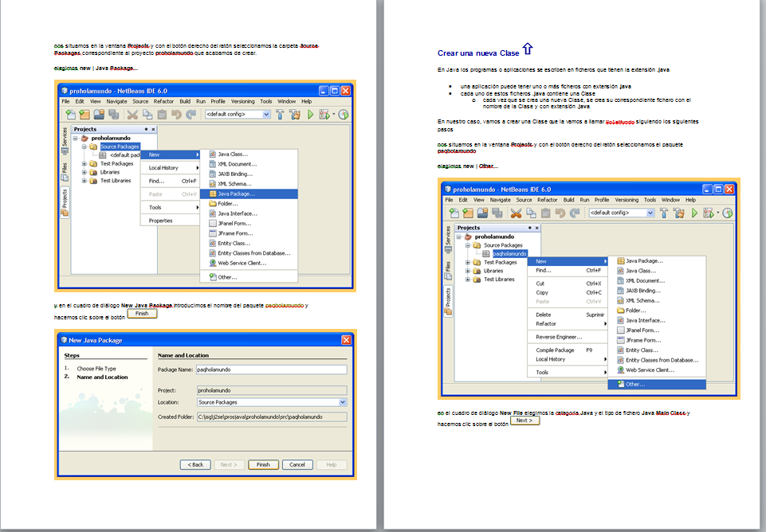This screenshot has height=532, width=766.
Task: Click Build hammer icon in left NetBeans toolbar
Action: [x=280, y=115]
